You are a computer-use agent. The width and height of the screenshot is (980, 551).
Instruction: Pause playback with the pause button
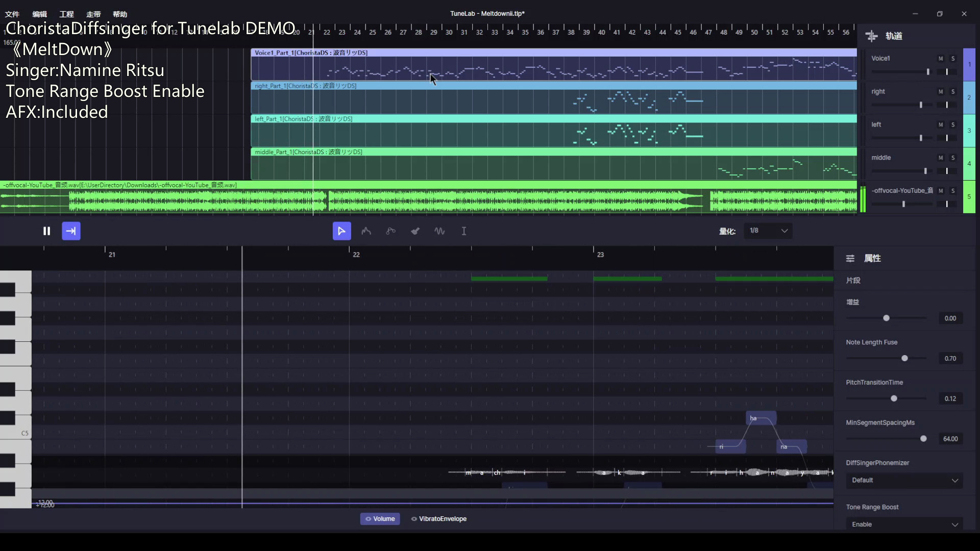point(46,231)
